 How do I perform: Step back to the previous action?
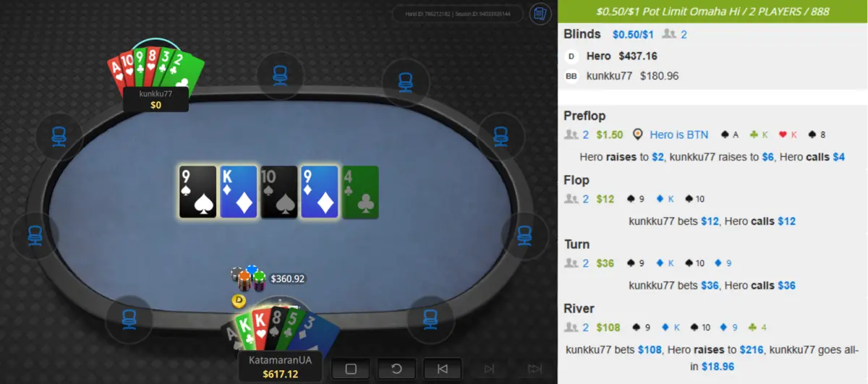tap(442, 369)
